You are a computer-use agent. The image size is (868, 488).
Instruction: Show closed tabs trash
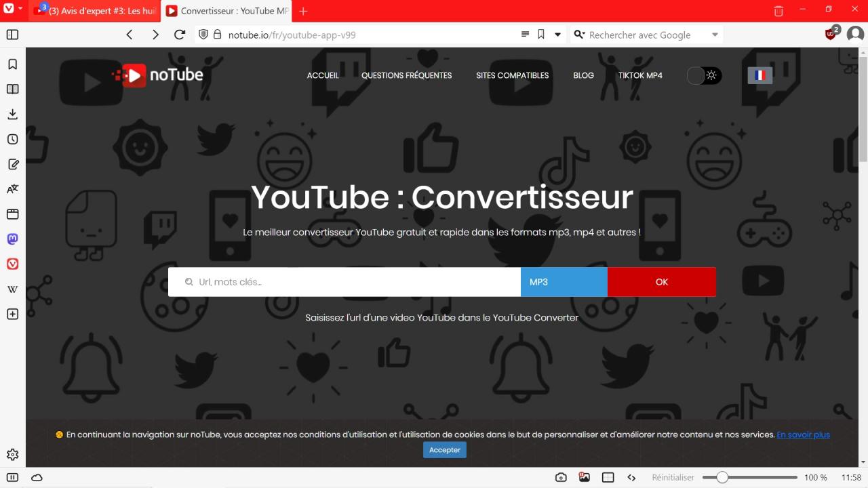pos(778,11)
